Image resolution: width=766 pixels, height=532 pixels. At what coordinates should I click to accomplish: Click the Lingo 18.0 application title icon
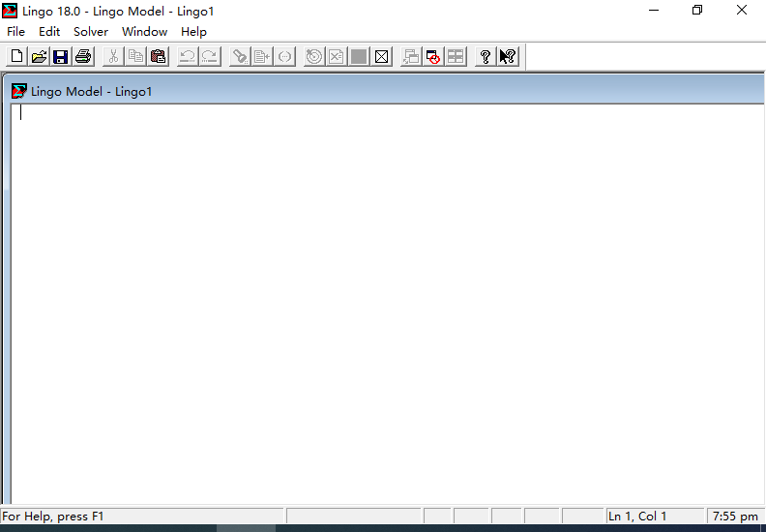click(10, 11)
